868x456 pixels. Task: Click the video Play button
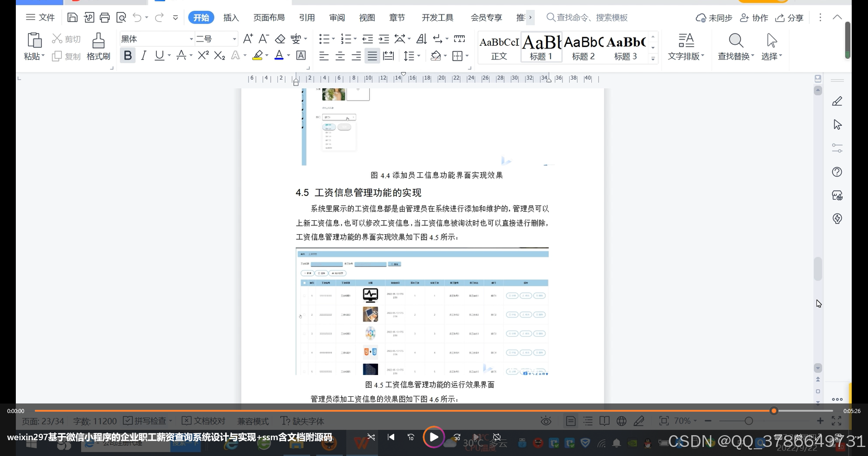point(434,437)
